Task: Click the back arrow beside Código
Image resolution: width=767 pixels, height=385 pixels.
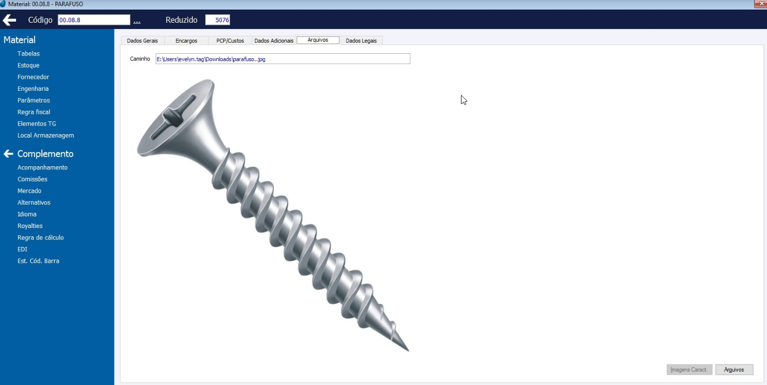Action: [x=9, y=20]
